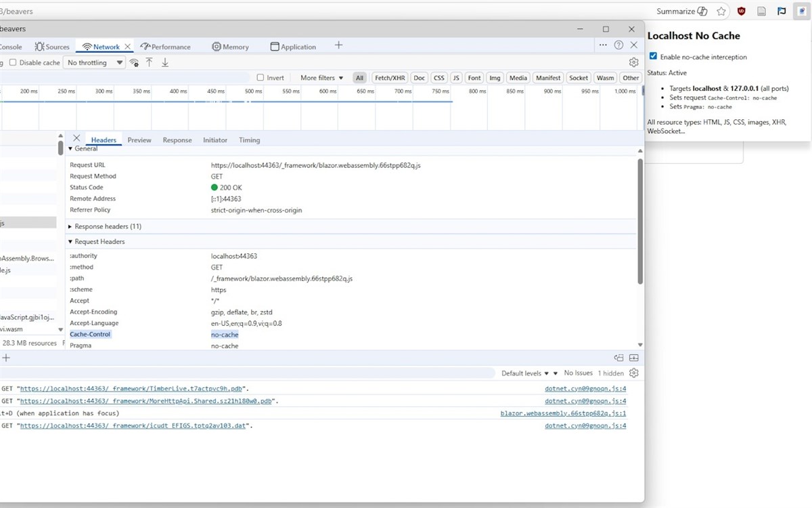Screen dimensions: 812x508
Task: Click the Export HAR download arrow icon
Action: [164, 62]
